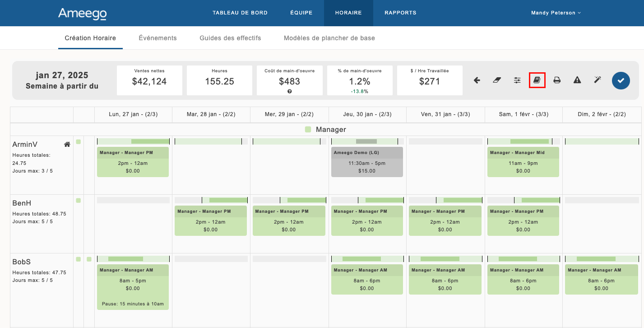The image size is (644, 328).
Task: Open the sliders filter settings icon
Action: (517, 80)
